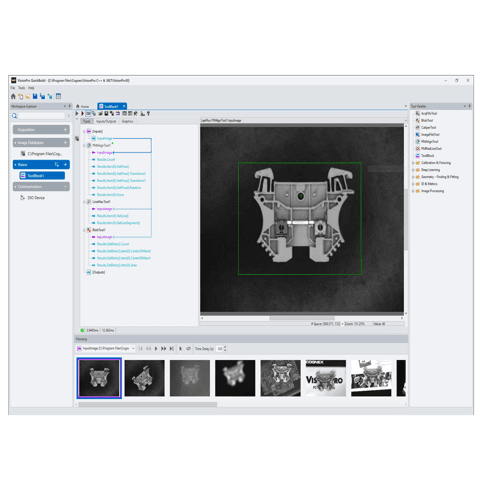Toggle filmstrip loop playback
Screen dimensions: 480x480
coord(188,348)
